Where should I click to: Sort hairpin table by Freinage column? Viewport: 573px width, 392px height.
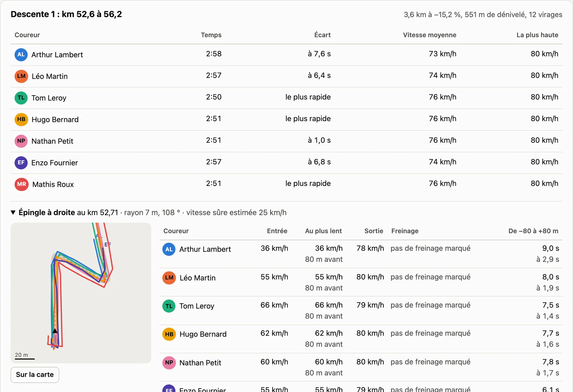pyautogui.click(x=405, y=231)
